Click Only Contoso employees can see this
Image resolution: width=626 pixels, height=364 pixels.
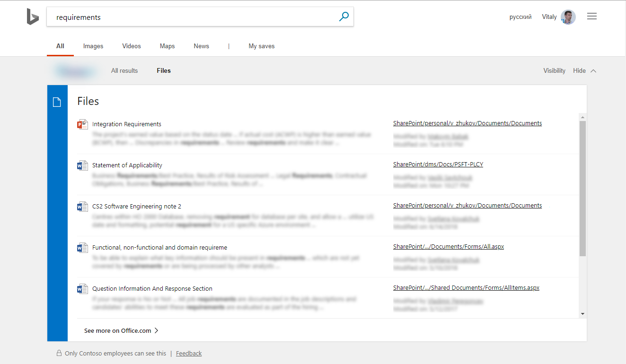click(x=115, y=354)
